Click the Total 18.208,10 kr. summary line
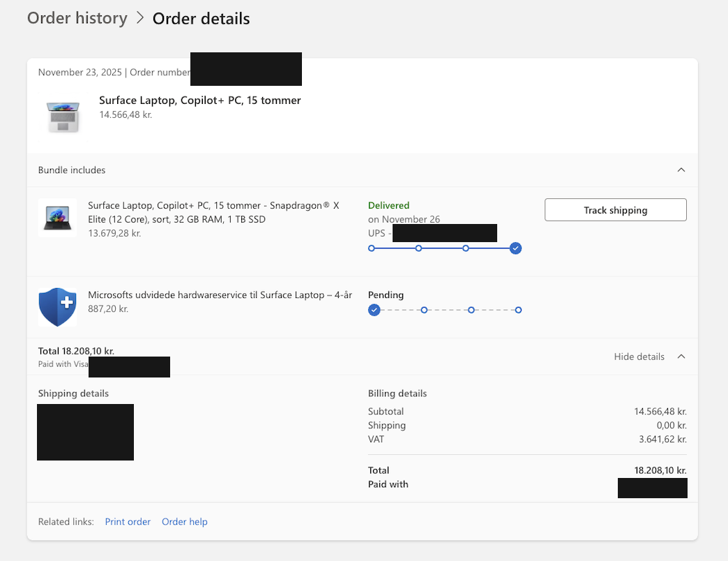This screenshot has width=728, height=561. (x=76, y=351)
